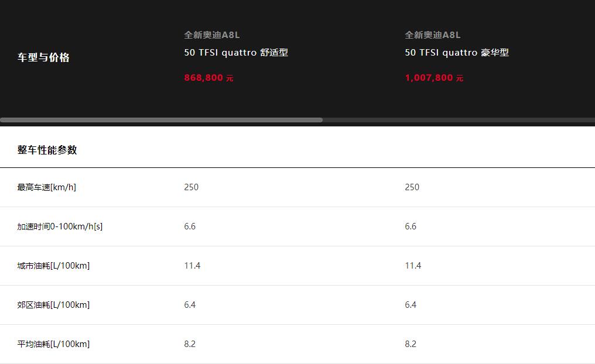
Task: Click the empty scrollbar track right of the thumb
Action: 459,120
